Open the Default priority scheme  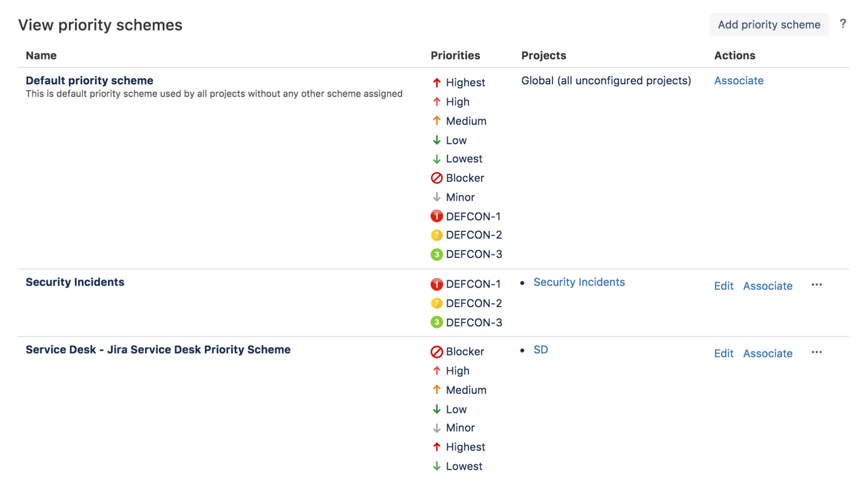pos(89,80)
